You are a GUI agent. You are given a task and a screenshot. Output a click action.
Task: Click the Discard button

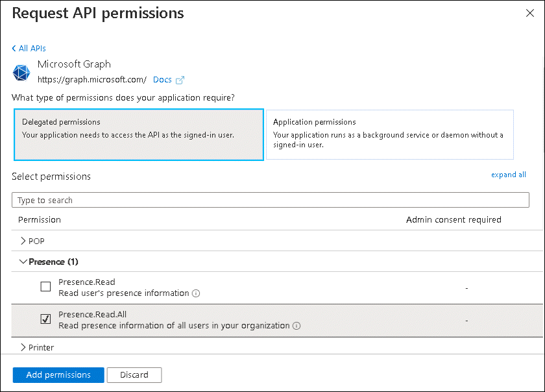click(x=134, y=374)
